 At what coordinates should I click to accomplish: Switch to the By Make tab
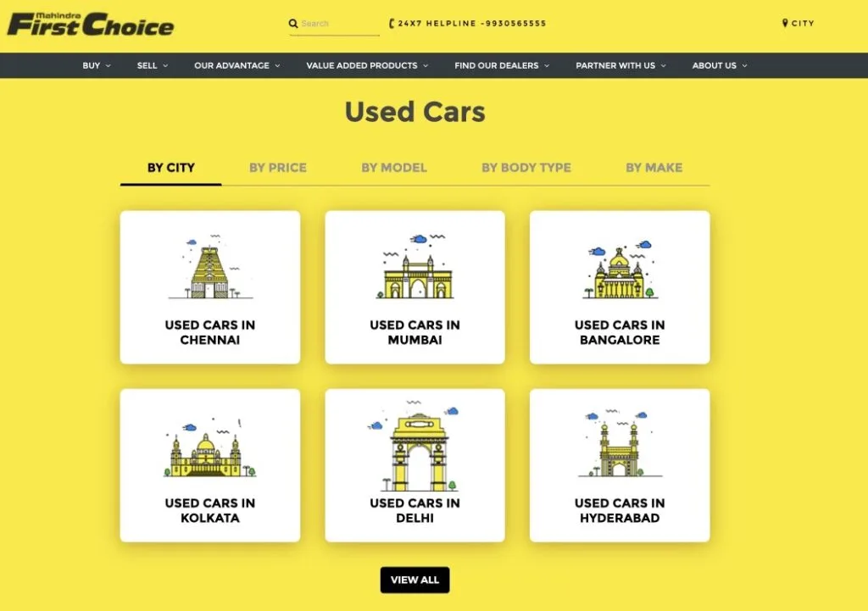[x=654, y=168]
